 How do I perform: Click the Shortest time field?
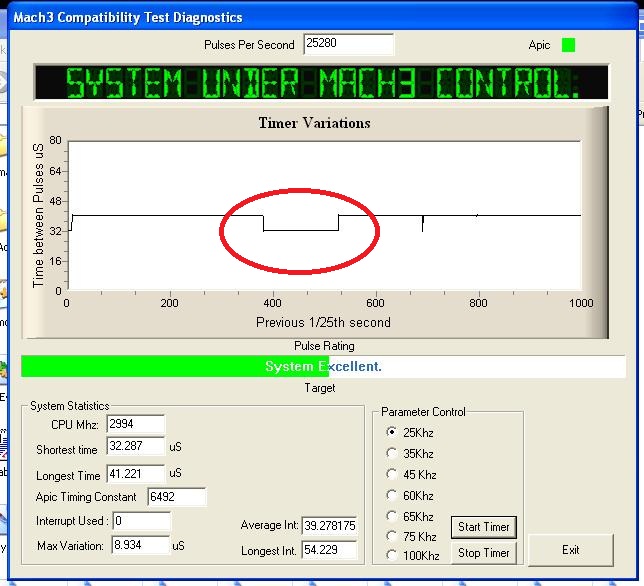point(136,446)
